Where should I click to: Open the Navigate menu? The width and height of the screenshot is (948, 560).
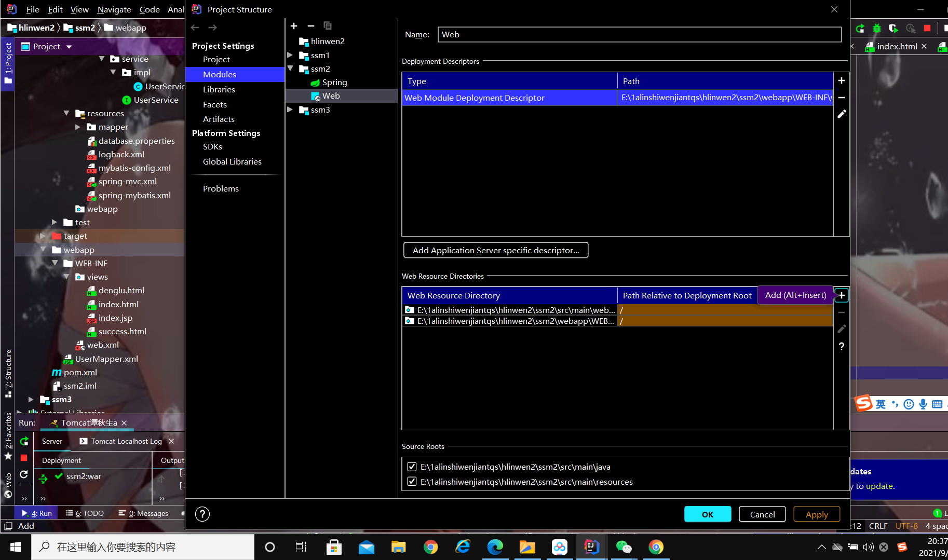[114, 9]
